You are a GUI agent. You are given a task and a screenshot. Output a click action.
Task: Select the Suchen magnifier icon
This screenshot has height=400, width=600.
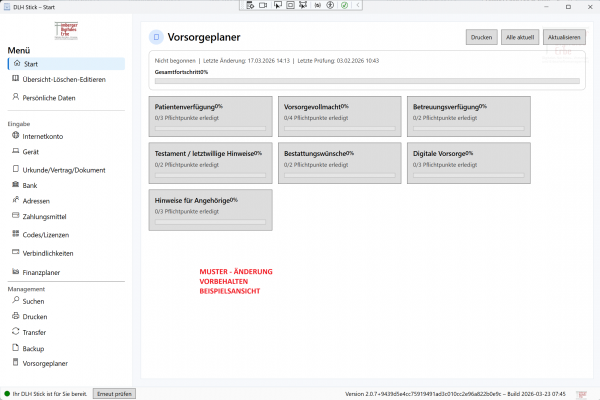[14, 300]
